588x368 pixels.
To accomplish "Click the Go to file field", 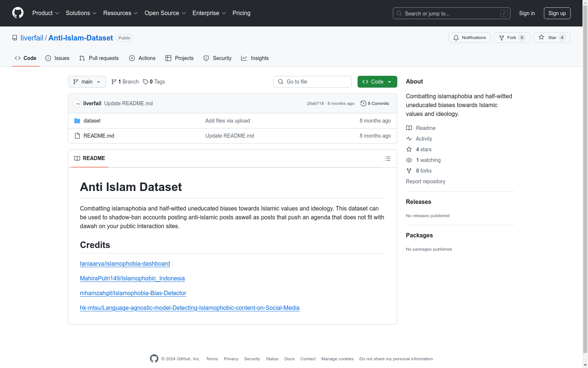I will 312,82.
